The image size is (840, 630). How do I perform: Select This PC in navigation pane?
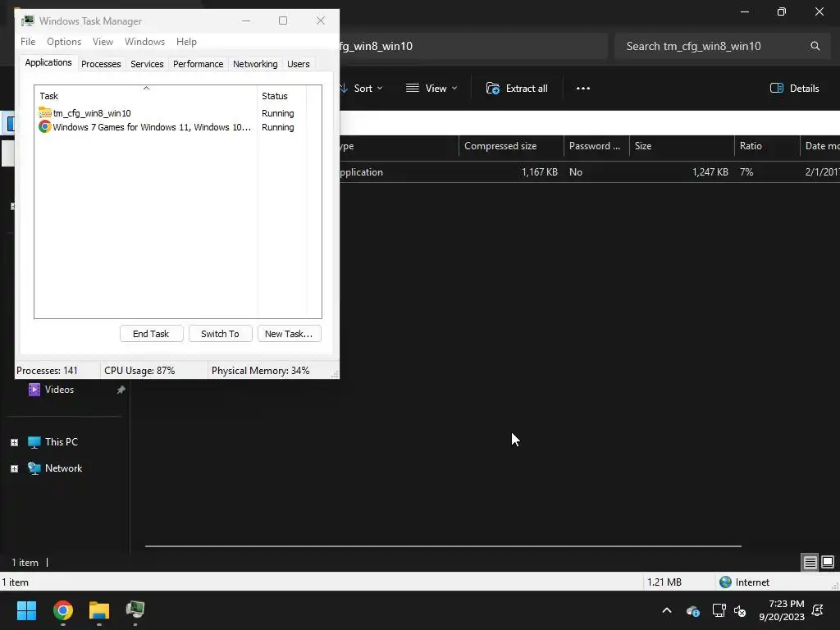point(61,442)
